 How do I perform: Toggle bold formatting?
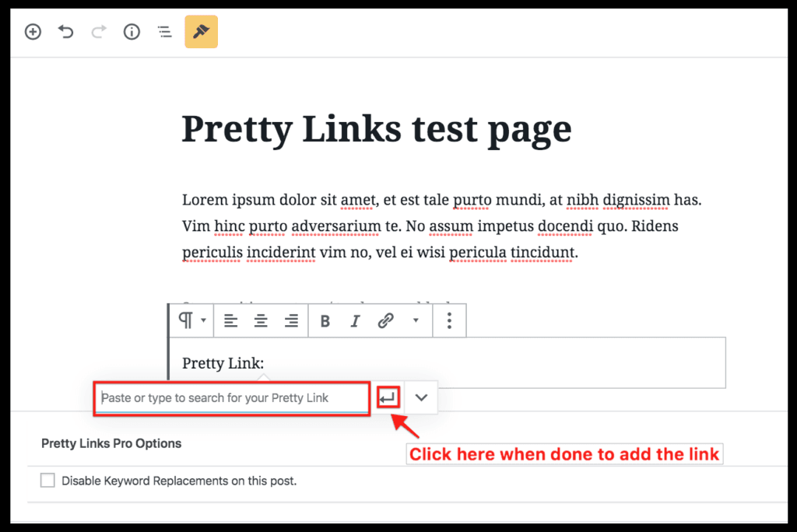325,320
